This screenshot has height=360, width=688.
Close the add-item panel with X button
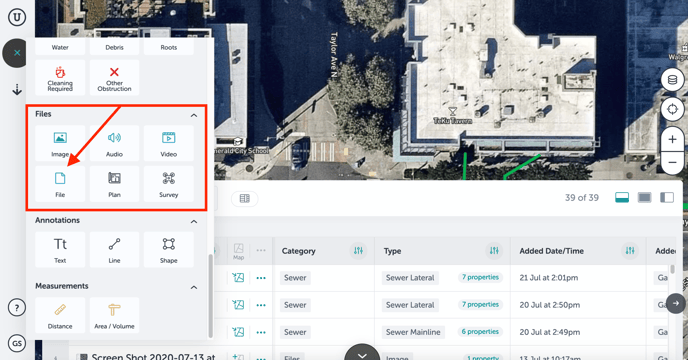click(17, 53)
